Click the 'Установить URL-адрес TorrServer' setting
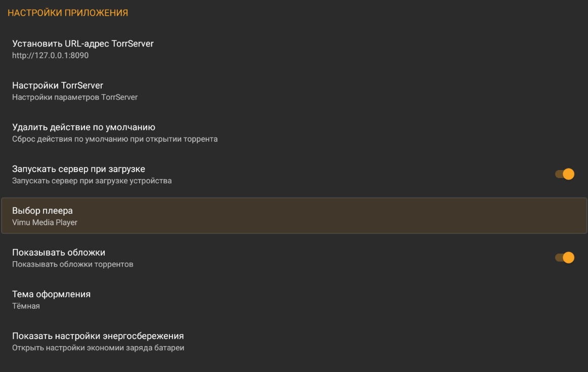 [83, 44]
